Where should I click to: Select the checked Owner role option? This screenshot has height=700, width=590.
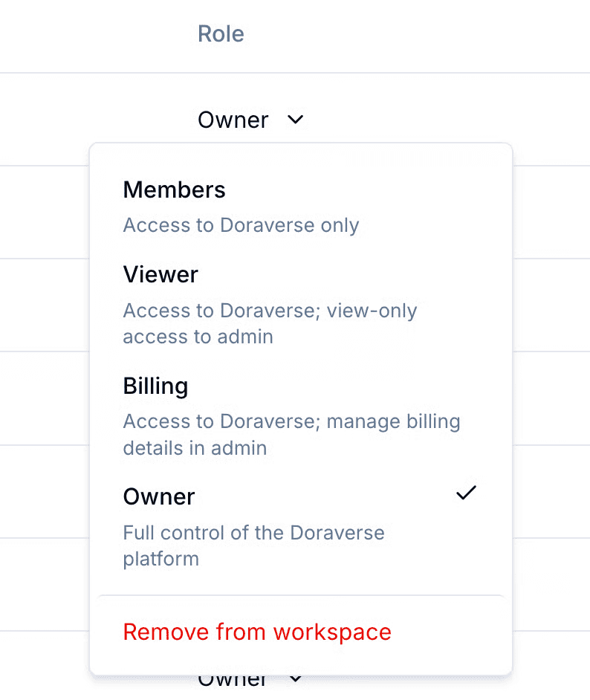tap(301, 528)
